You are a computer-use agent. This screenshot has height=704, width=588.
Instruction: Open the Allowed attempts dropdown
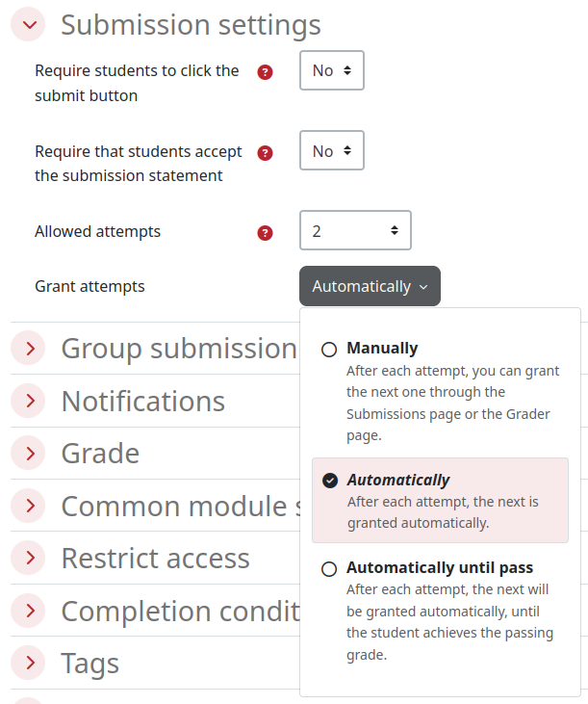[x=355, y=231]
